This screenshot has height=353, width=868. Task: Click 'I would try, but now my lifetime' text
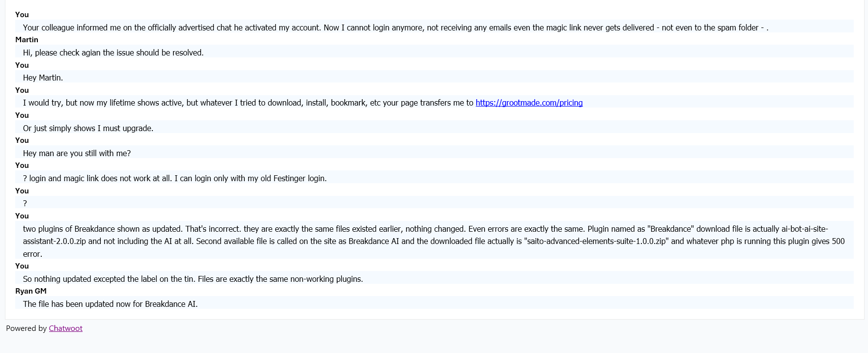pyautogui.click(x=246, y=103)
